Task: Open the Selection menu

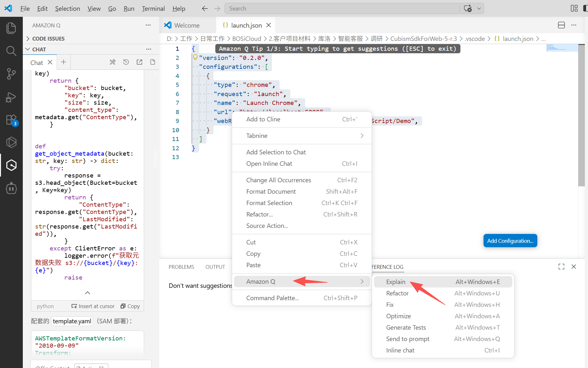Action: click(67, 9)
